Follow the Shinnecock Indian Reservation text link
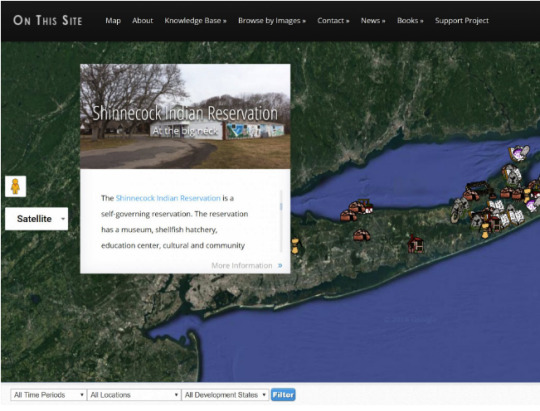540x411 pixels. (168, 198)
